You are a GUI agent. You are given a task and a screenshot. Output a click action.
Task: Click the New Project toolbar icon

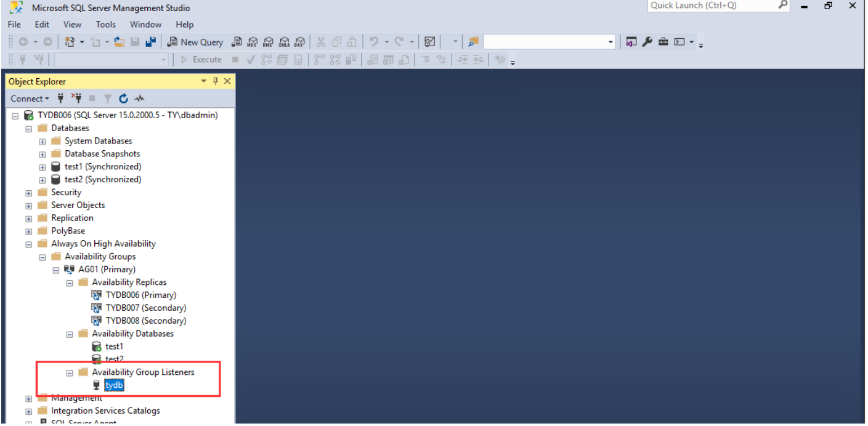70,42
